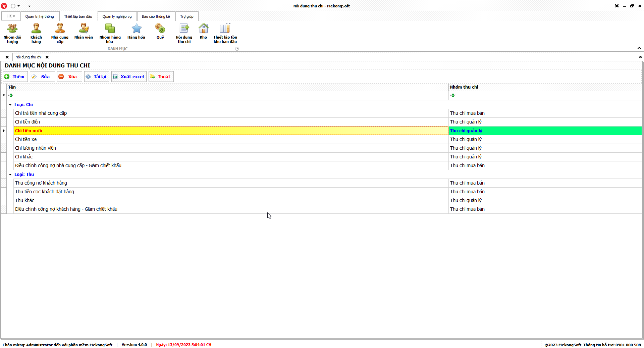
Task: Open the ribbon layout view dropdown
Action: [x=11, y=16]
